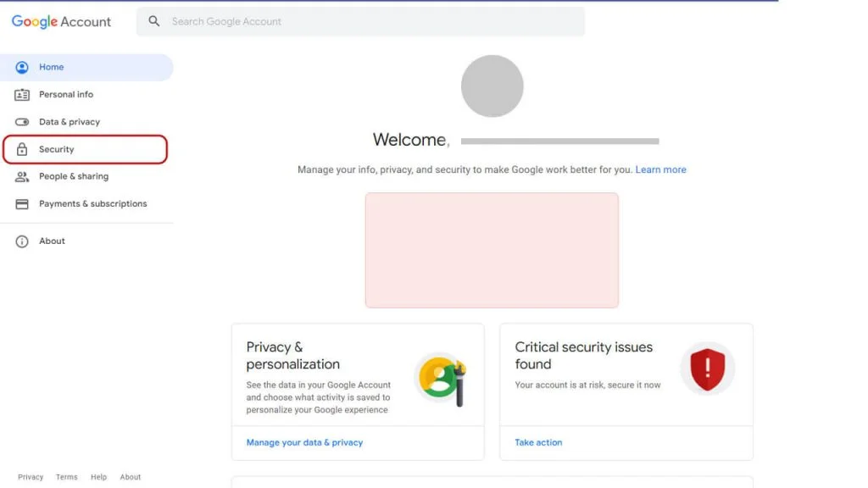868x488 pixels.
Task: Open the Help footer link
Action: pyautogui.click(x=98, y=477)
